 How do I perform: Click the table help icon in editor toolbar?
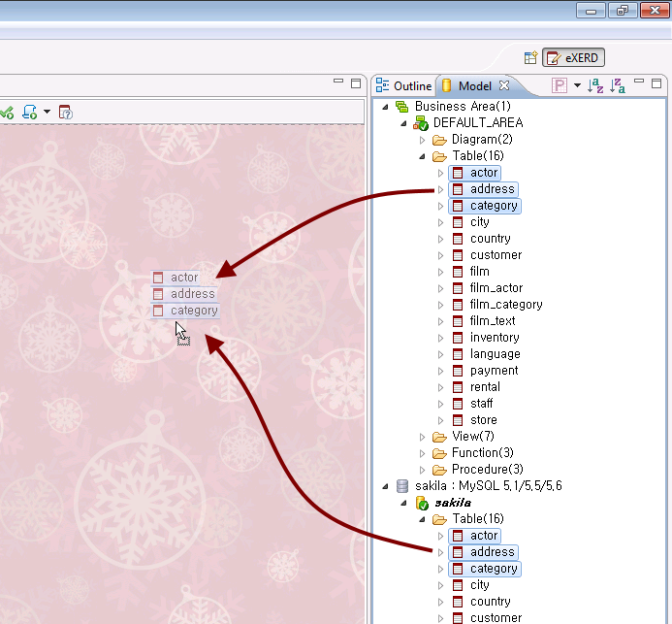click(x=65, y=112)
